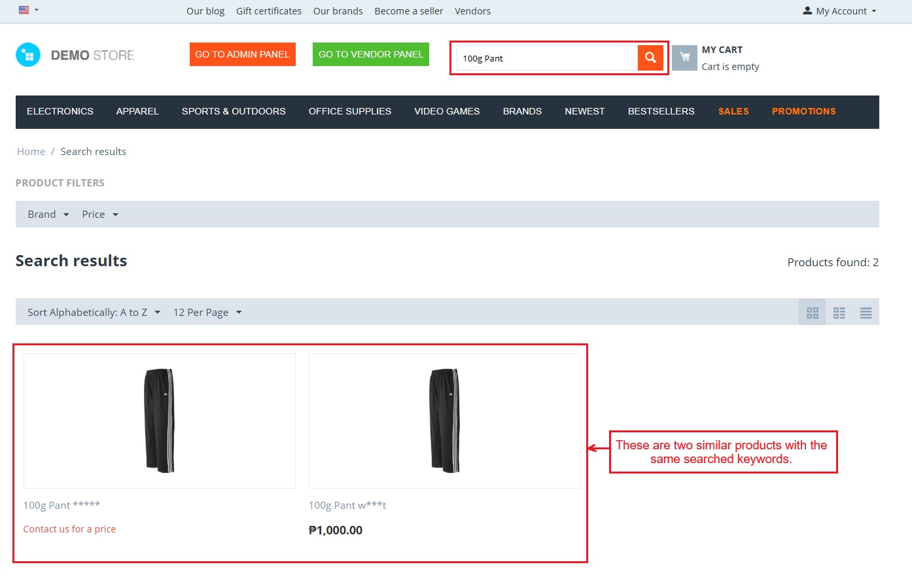Open the Sort Alphabetically dropdown
912x588 pixels.
click(94, 313)
